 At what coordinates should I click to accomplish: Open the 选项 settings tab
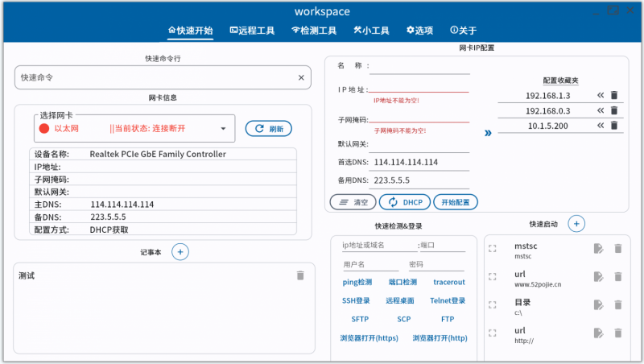point(419,31)
